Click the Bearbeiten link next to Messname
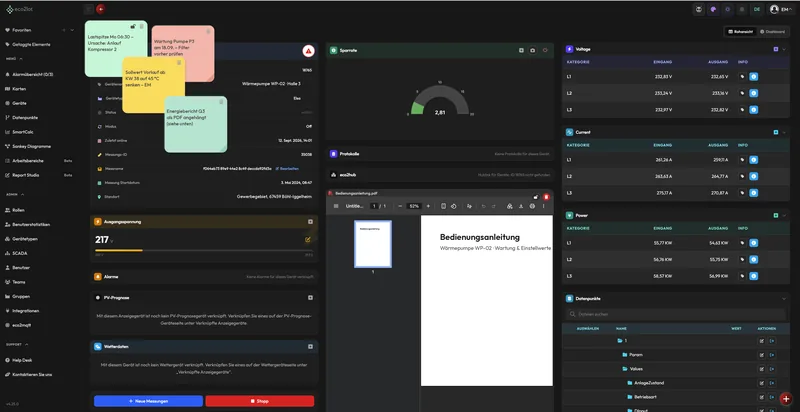800x412 pixels. click(x=287, y=168)
